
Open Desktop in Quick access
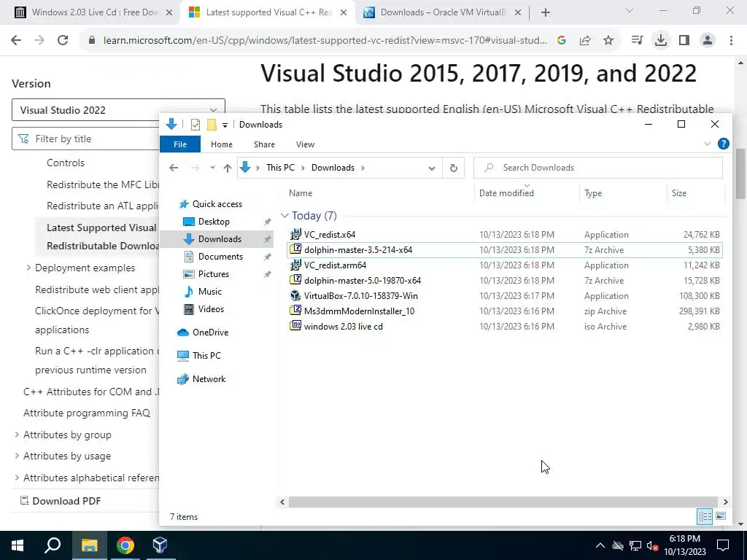(214, 222)
